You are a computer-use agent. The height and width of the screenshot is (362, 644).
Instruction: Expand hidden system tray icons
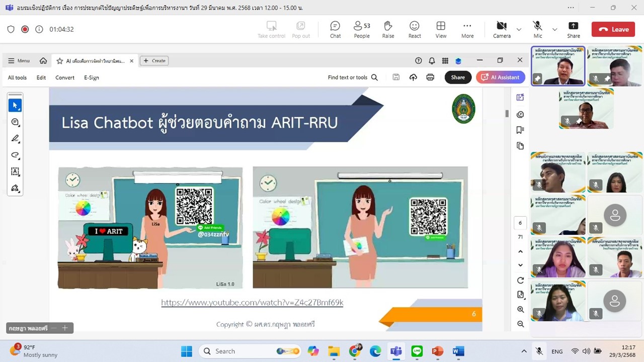(524, 351)
